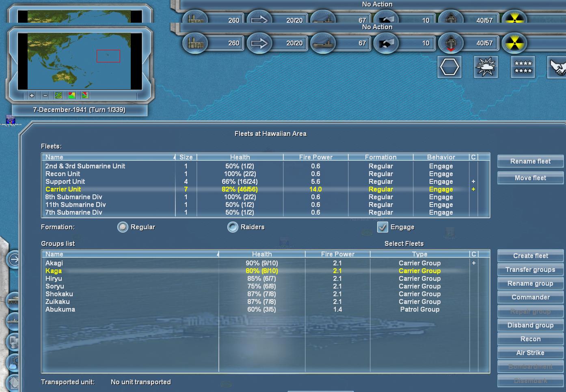Open the commanders eight-stars icon
The height and width of the screenshot is (392, 566).
[523, 67]
